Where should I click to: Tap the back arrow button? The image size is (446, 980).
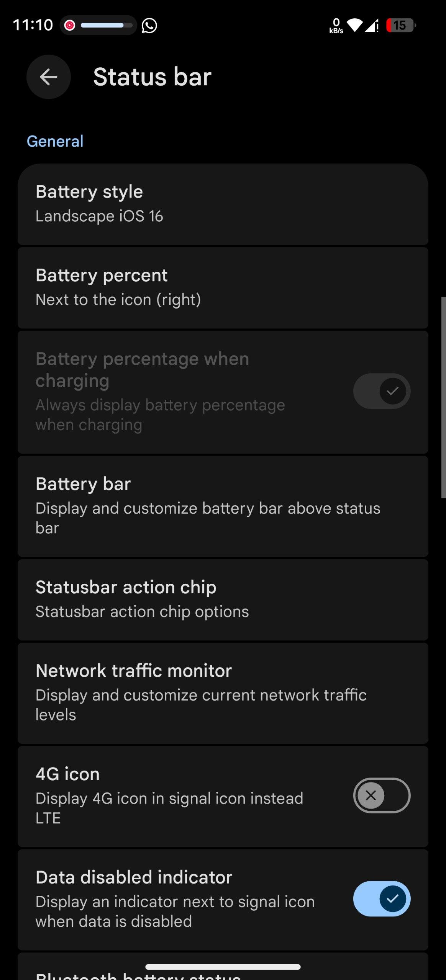49,77
